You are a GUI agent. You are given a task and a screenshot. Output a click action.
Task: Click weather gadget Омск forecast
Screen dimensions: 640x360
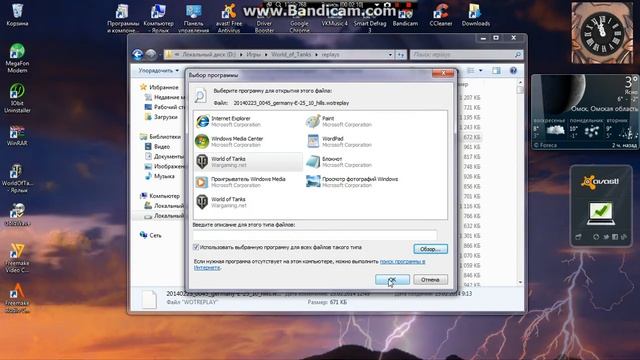tap(584, 112)
